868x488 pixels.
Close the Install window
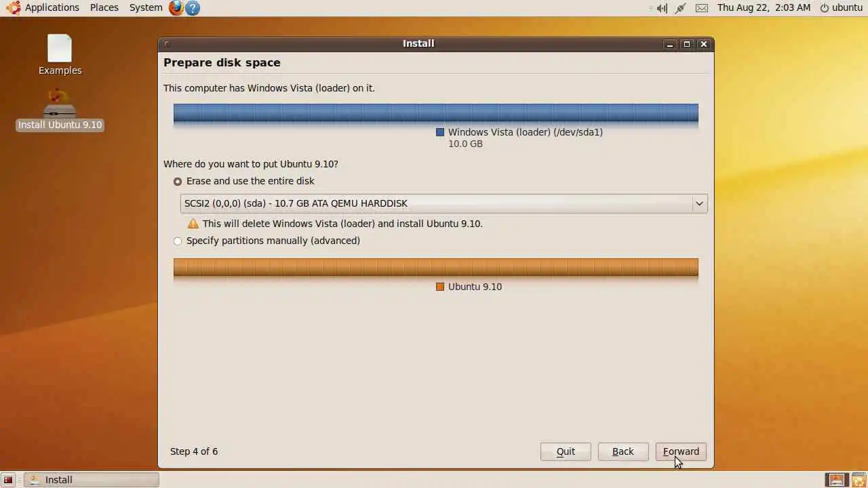pos(704,44)
